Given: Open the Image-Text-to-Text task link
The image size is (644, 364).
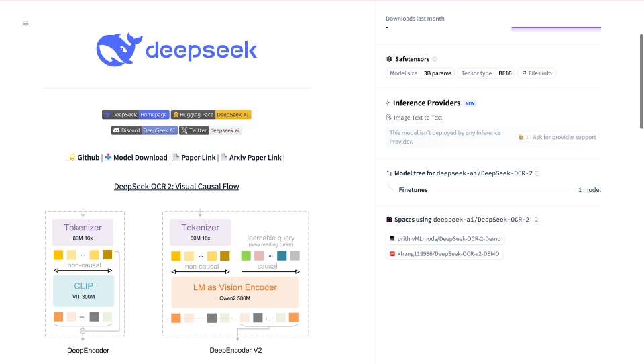Looking at the screenshot, I should click(x=414, y=118).
